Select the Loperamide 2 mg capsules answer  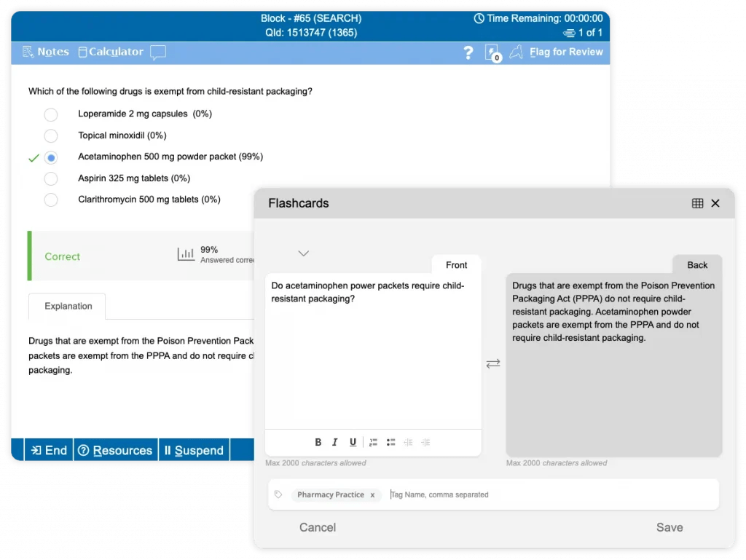(x=51, y=114)
